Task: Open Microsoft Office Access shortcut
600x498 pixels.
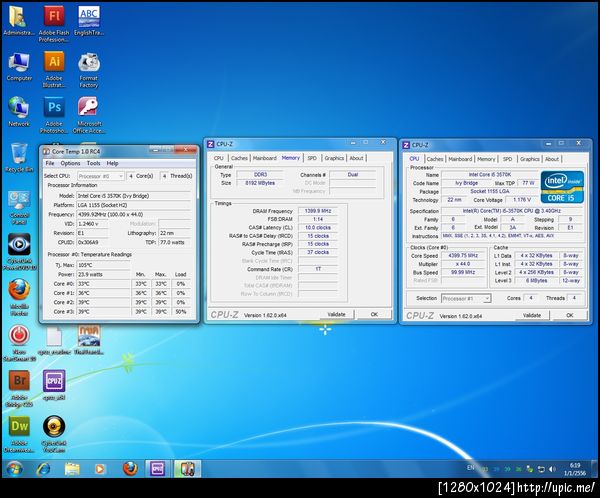Action: [88, 108]
